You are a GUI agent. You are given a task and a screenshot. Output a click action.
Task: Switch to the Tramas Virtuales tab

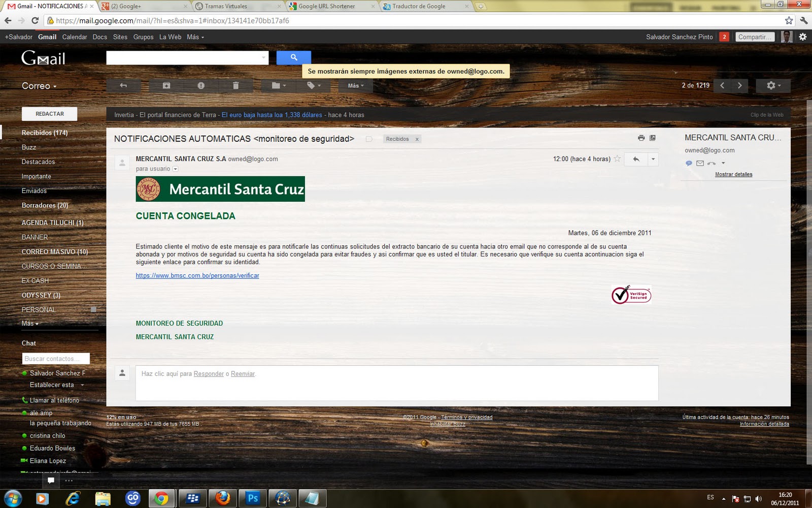tap(238, 6)
